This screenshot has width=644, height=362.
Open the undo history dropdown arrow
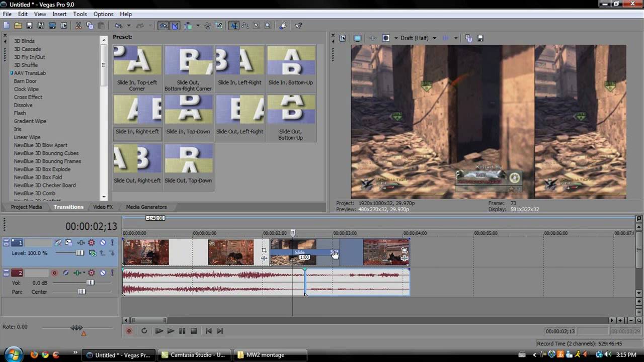point(128,25)
